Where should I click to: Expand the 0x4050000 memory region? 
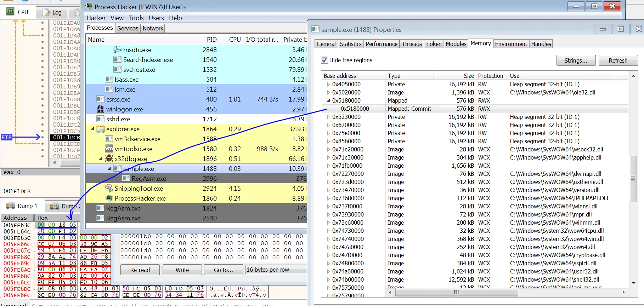[x=328, y=84]
